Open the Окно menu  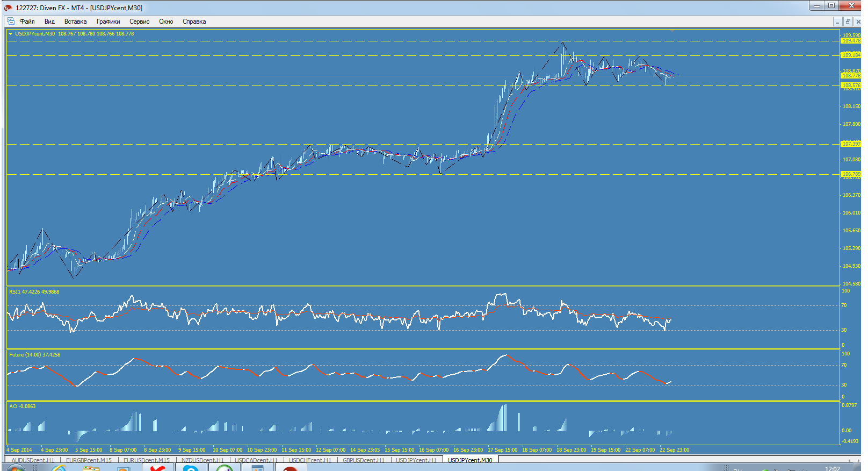coord(166,22)
